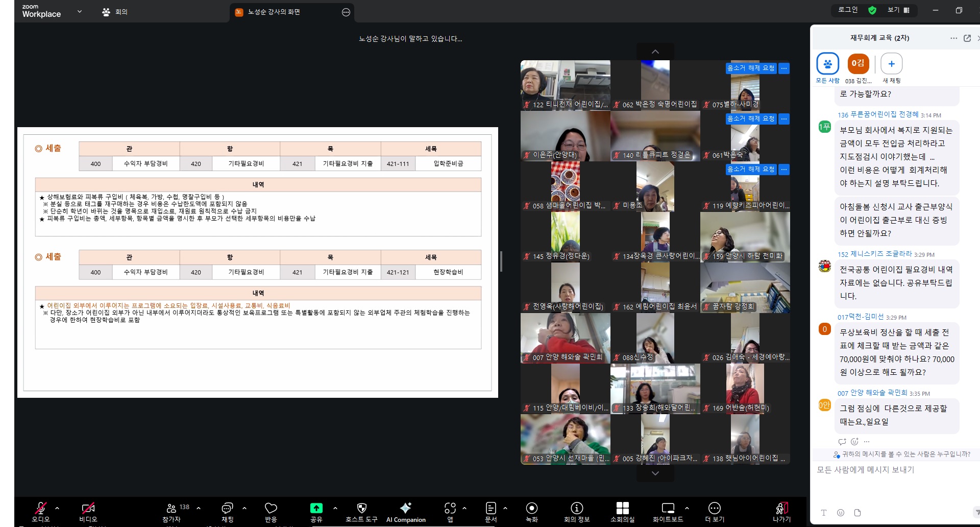Expand the Zoom Workplace dropdown chevron

pyautogui.click(x=80, y=11)
